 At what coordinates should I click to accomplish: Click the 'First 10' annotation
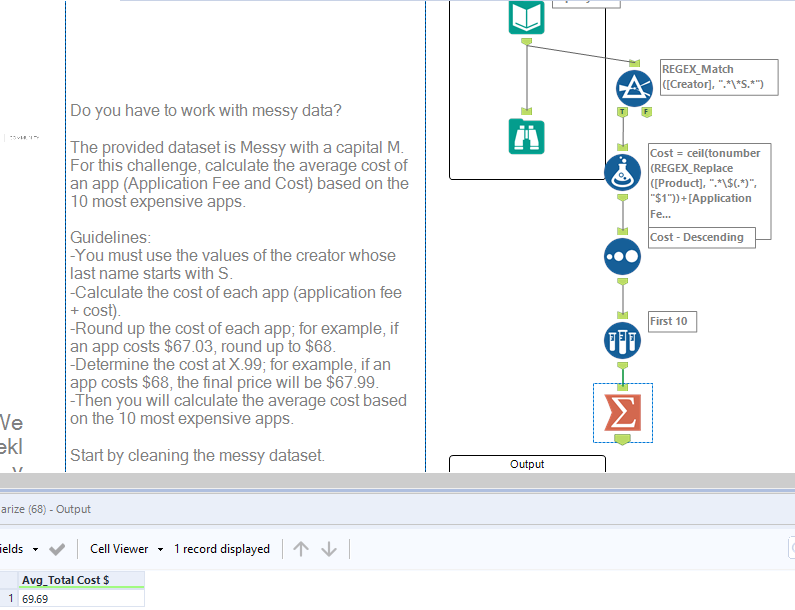(672, 321)
